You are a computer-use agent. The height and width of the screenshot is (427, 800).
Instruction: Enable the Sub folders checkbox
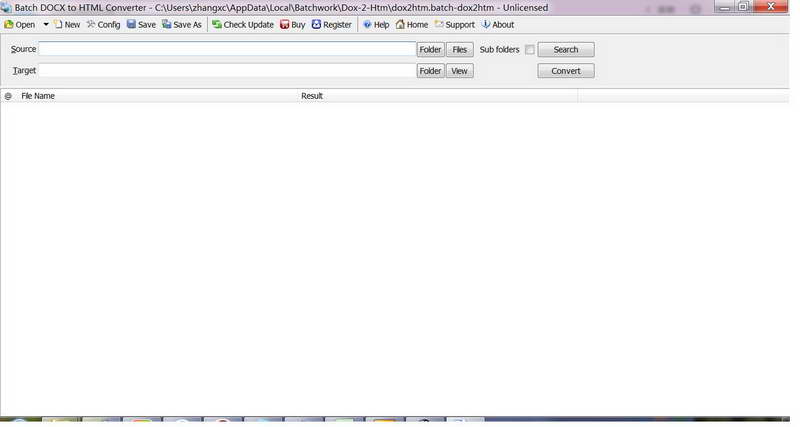[530, 49]
